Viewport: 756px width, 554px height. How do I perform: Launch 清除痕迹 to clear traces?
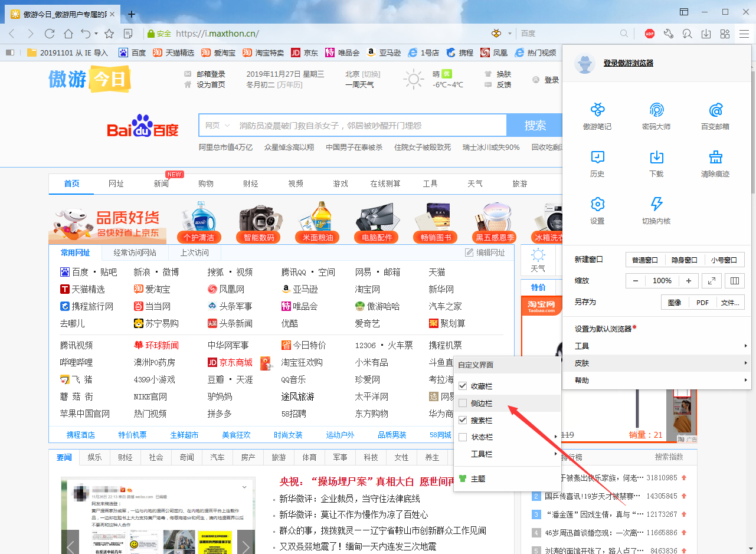click(715, 163)
